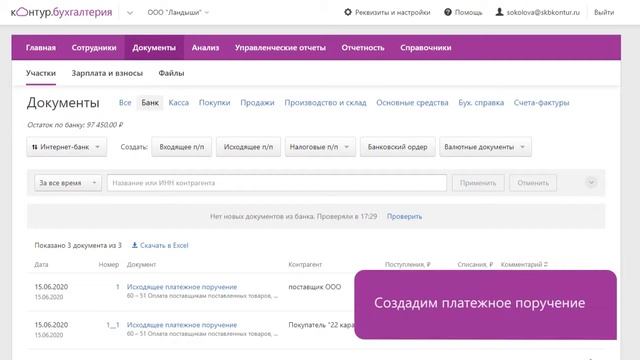Image resolution: width=640 pixels, height=360 pixels.
Task: Expand advanced filters with the round chevron
Action: [x=591, y=182]
